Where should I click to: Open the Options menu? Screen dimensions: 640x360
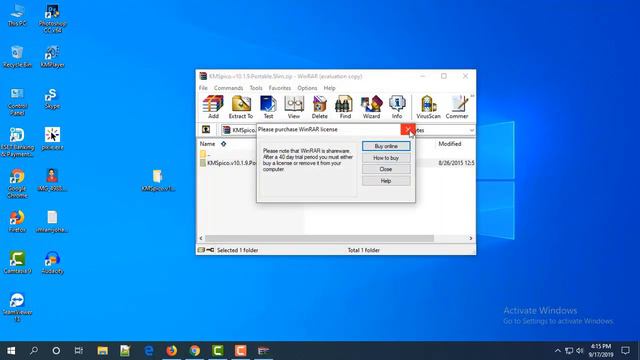tap(307, 88)
